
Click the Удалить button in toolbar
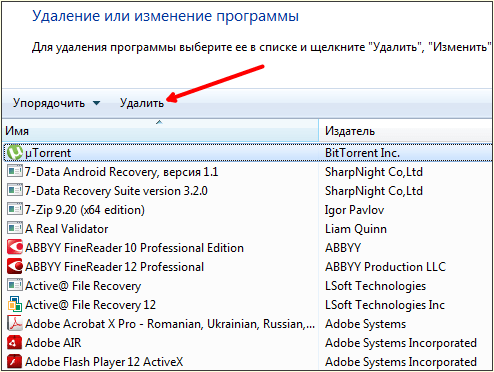coord(142,103)
